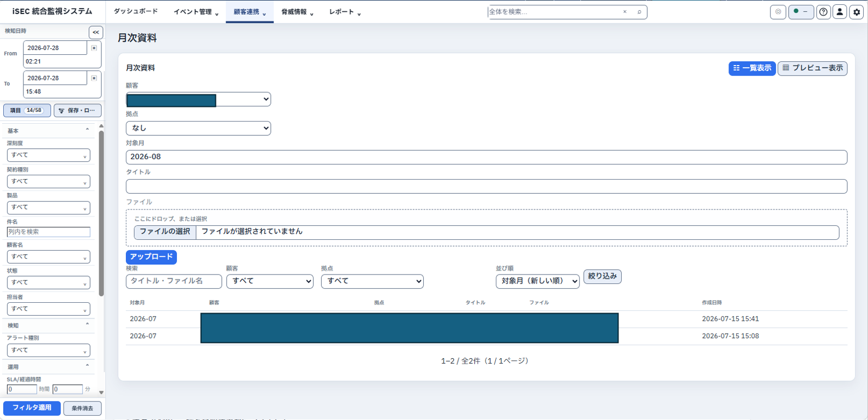Open the アラート種別 filter dropdown

(48, 351)
